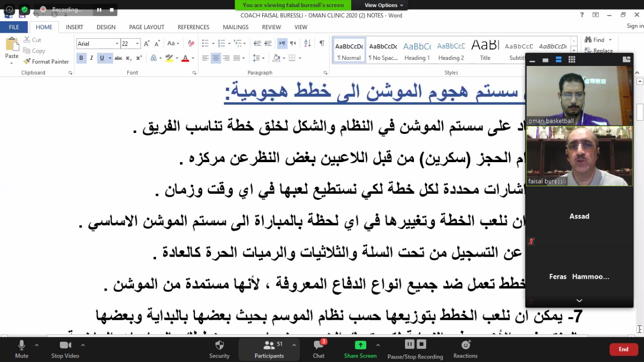
Task: Click the Cut scissors command
Action: [32, 40]
